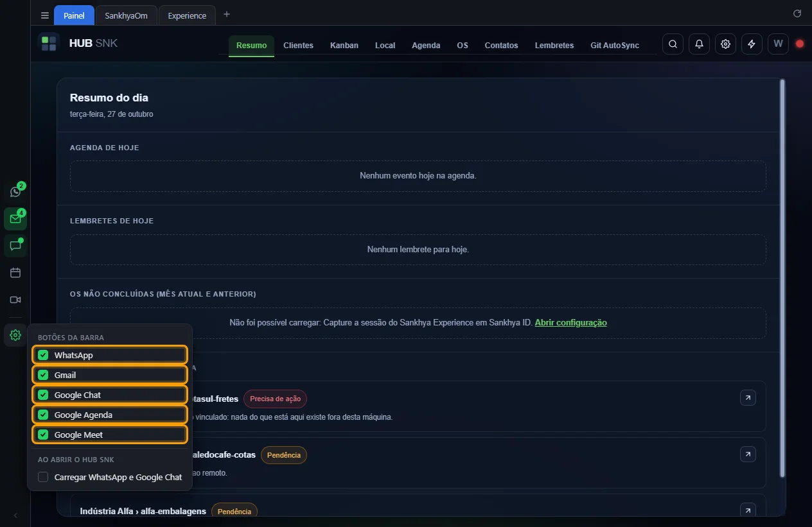Click the Precisa de ação badge
The image size is (812, 527).
click(x=275, y=399)
